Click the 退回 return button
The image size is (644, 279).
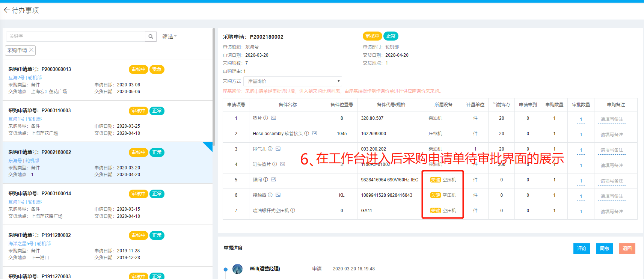(627, 249)
